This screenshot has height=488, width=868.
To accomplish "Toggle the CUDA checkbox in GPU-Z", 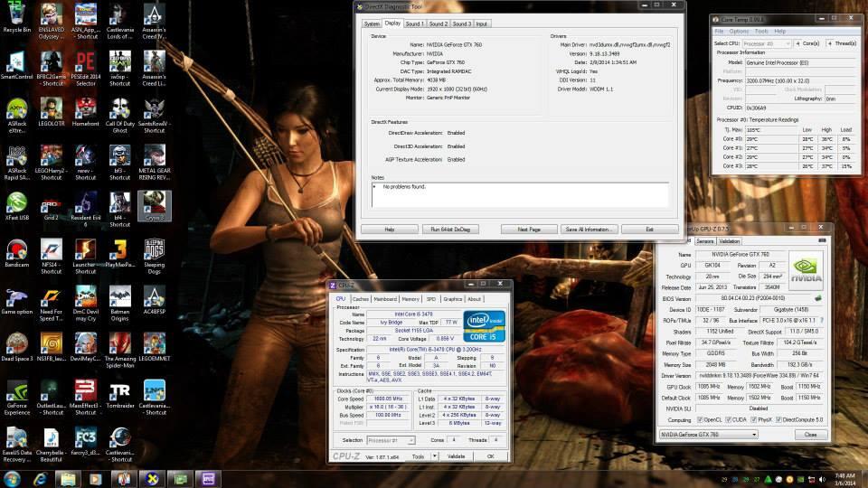I will [728, 420].
